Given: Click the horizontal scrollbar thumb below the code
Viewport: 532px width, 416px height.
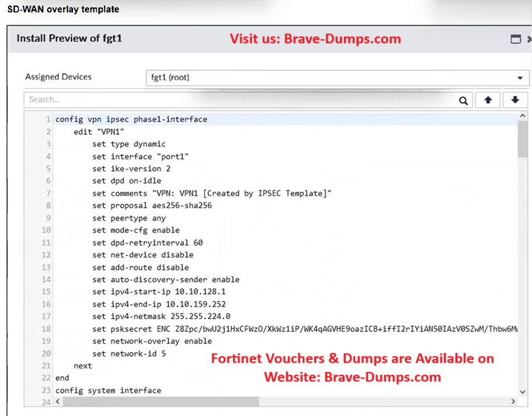Looking at the screenshot, I should point(157,401).
